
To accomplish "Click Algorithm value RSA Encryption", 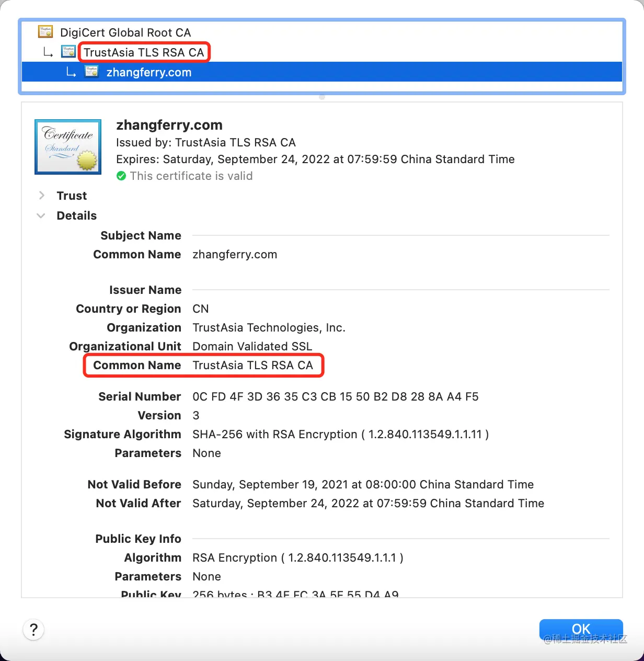I will pyautogui.click(x=298, y=557).
